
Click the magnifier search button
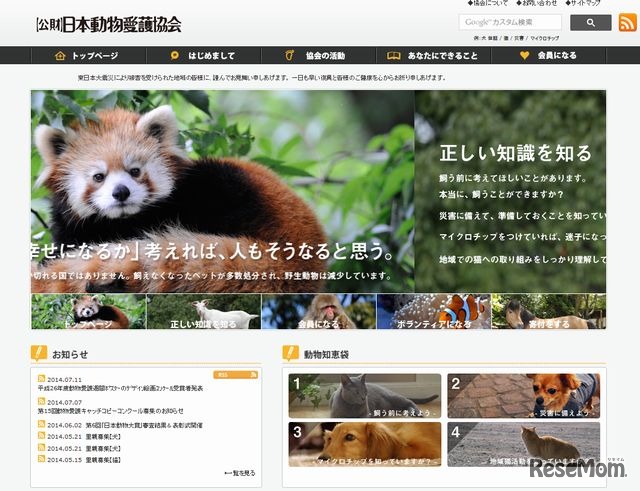pos(591,22)
